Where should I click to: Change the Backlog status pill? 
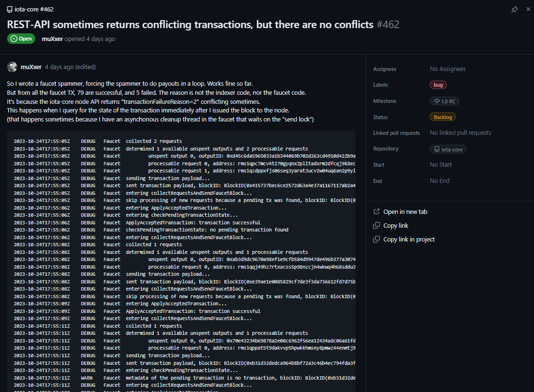tap(443, 117)
